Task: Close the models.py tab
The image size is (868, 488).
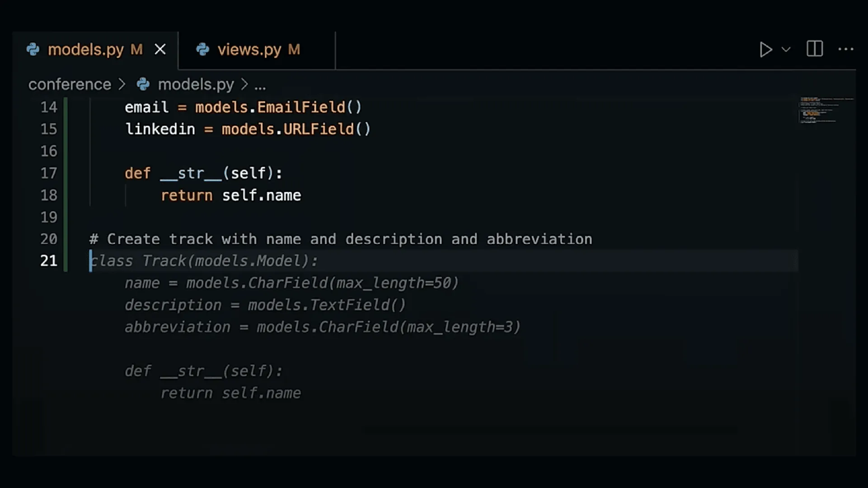Action: 160,50
